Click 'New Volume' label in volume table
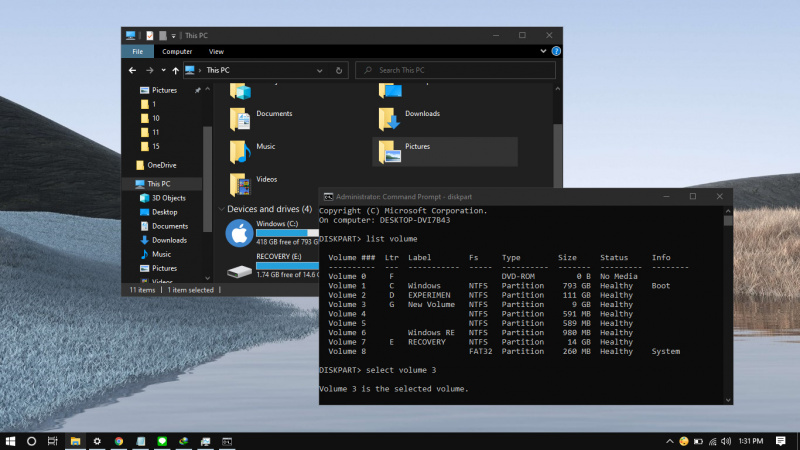800x450 pixels. click(x=431, y=305)
